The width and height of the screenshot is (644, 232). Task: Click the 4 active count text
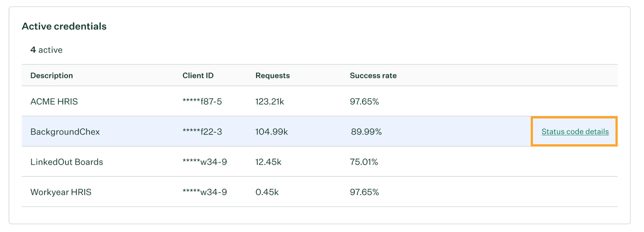coord(46,50)
